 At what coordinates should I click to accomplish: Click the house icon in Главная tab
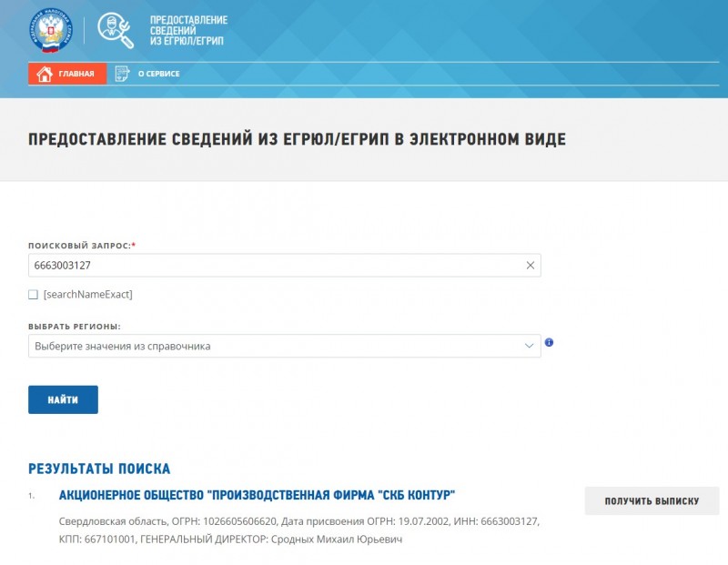45,74
